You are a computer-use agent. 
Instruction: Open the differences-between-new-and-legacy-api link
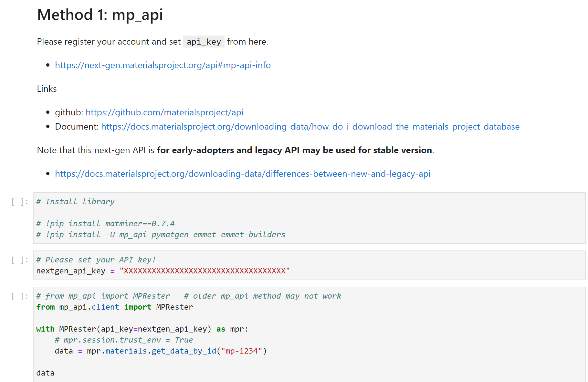(x=242, y=174)
